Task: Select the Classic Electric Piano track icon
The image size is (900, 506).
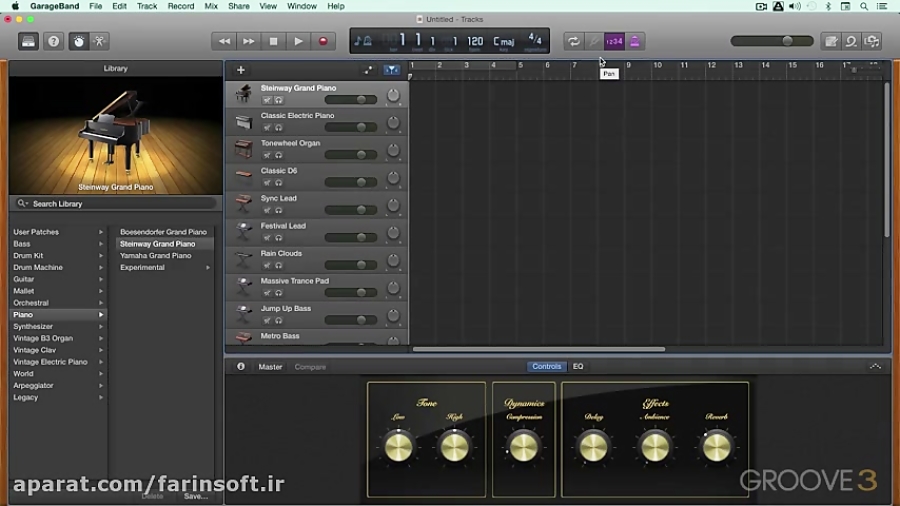Action: coord(243,122)
